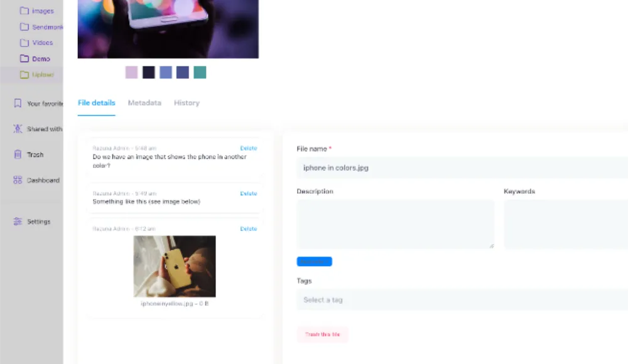Go to Your favorites
628x364 pixels.
tap(45, 104)
